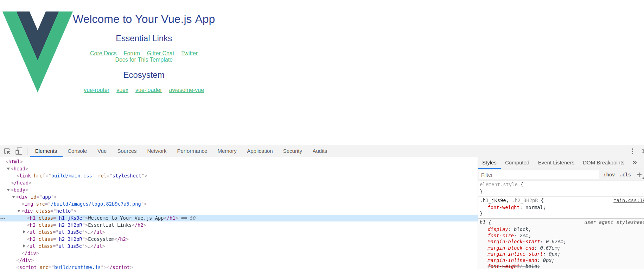
Task: Click the 'Essential Links' page heading
Action: (144, 38)
